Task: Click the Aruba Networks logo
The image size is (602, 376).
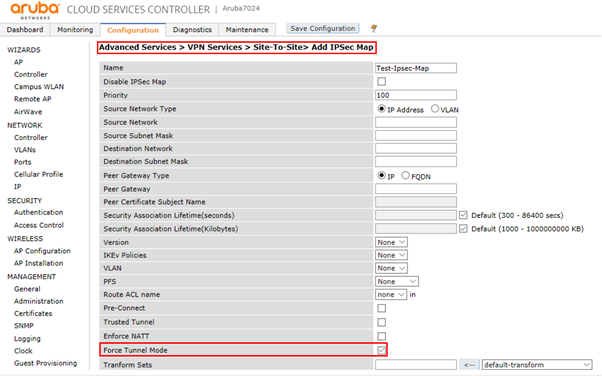Action: point(35,10)
